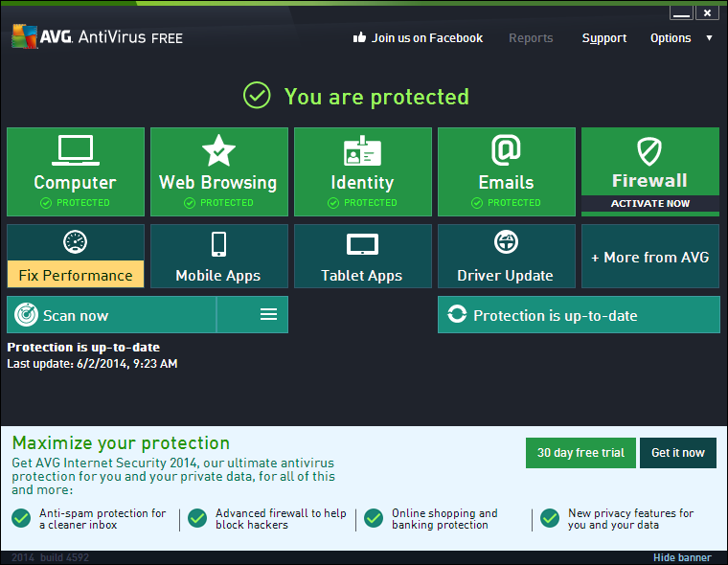Image resolution: width=728 pixels, height=565 pixels.
Task: Start the 30 day free trial
Action: [580, 453]
